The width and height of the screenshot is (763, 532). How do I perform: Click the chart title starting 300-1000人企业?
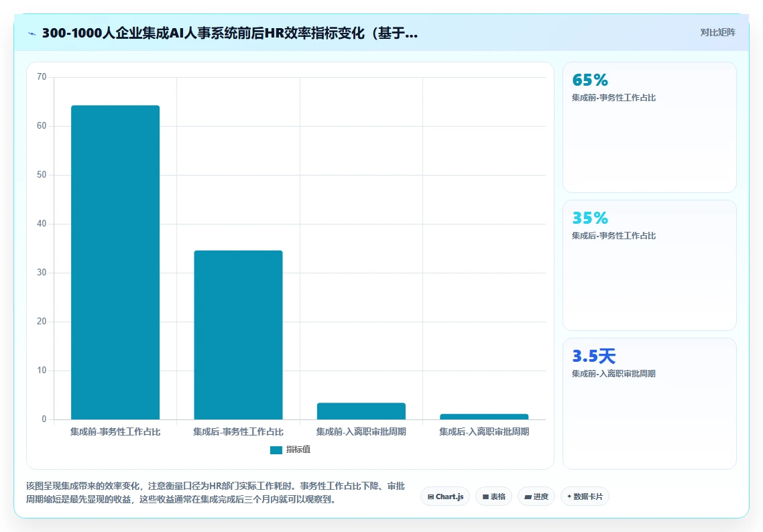[x=230, y=33]
